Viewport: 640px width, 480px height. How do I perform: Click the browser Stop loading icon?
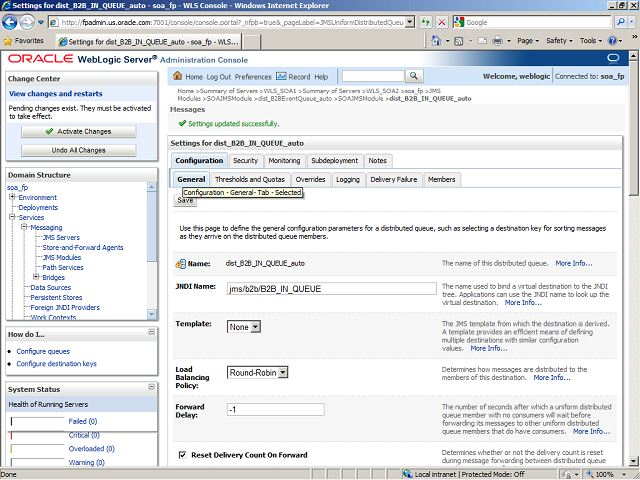click(443, 22)
